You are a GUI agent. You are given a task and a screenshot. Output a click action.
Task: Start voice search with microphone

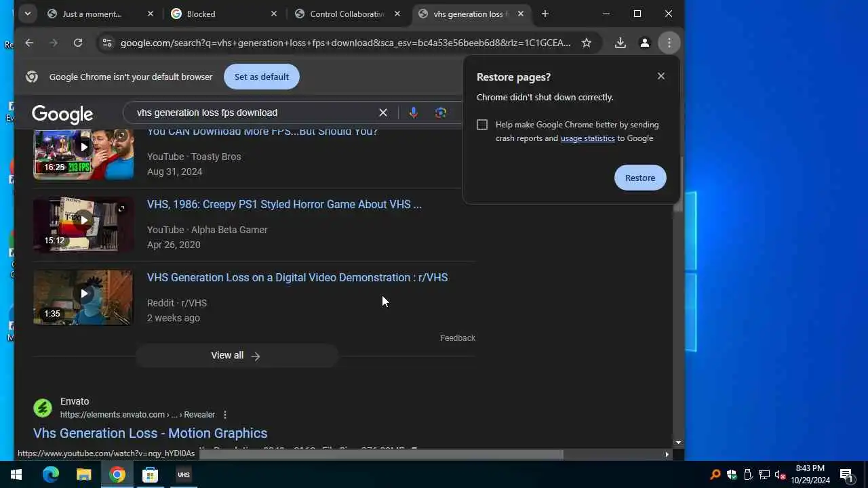413,113
